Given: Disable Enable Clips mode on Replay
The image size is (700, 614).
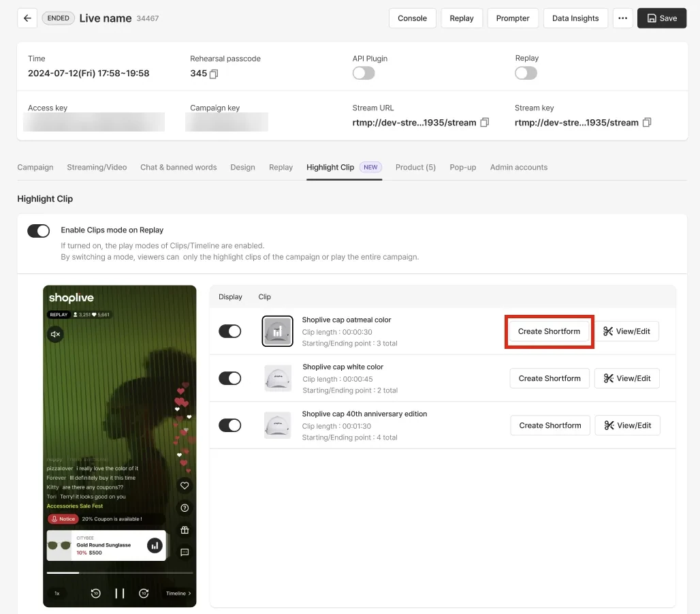Looking at the screenshot, I should [38, 230].
